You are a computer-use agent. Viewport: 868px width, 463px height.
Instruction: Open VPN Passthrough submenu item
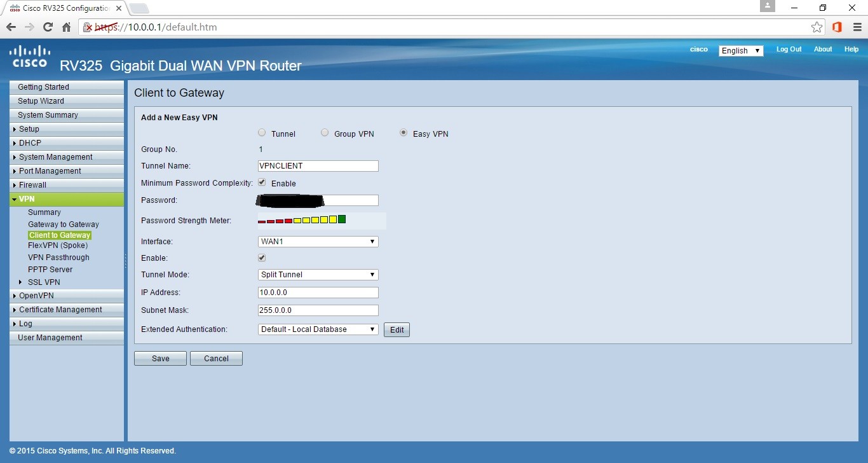pyautogui.click(x=58, y=258)
